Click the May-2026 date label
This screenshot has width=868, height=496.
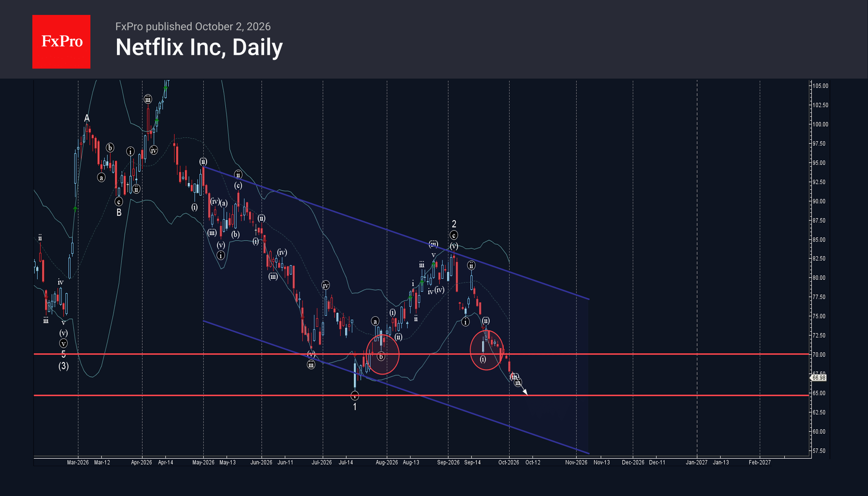coord(203,462)
